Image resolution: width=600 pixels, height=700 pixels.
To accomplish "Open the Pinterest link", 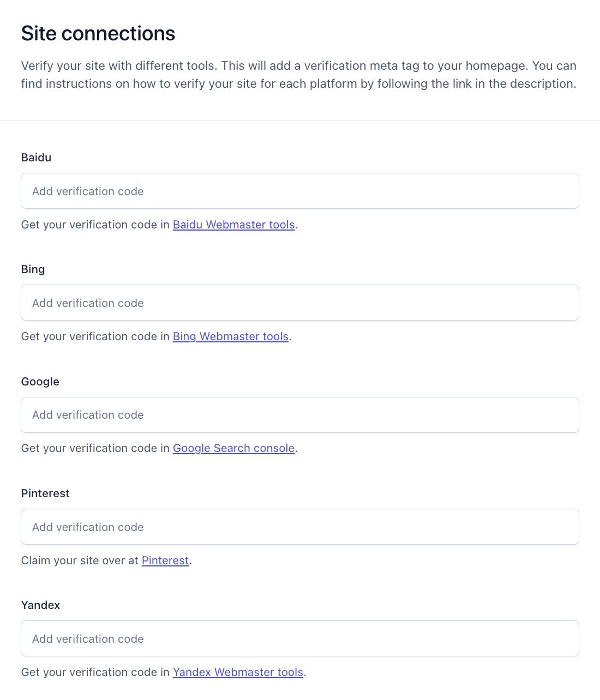I will [x=165, y=560].
